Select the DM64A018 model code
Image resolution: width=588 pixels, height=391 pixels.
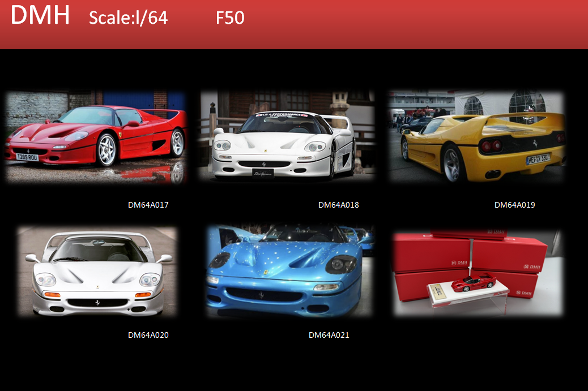[x=338, y=205]
